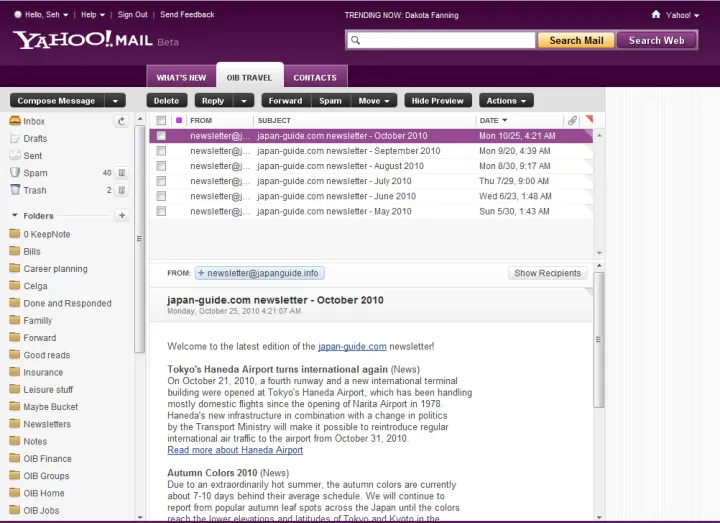
Task: Empty the Spam folder using its trash icon
Action: pyautogui.click(x=121, y=173)
